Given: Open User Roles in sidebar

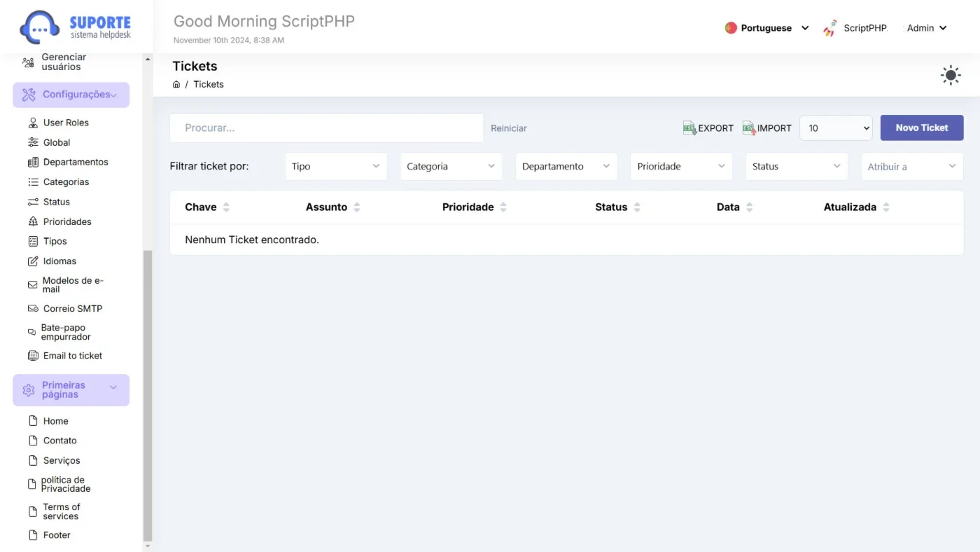Looking at the screenshot, I should pyautogui.click(x=66, y=123).
